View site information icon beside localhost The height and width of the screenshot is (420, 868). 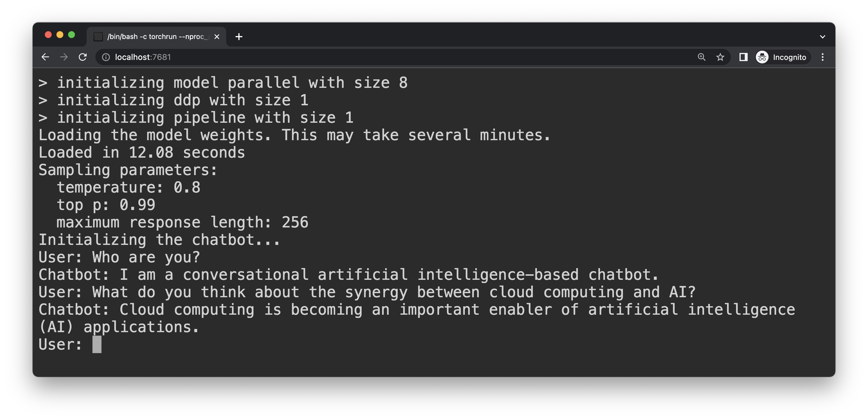pos(106,57)
